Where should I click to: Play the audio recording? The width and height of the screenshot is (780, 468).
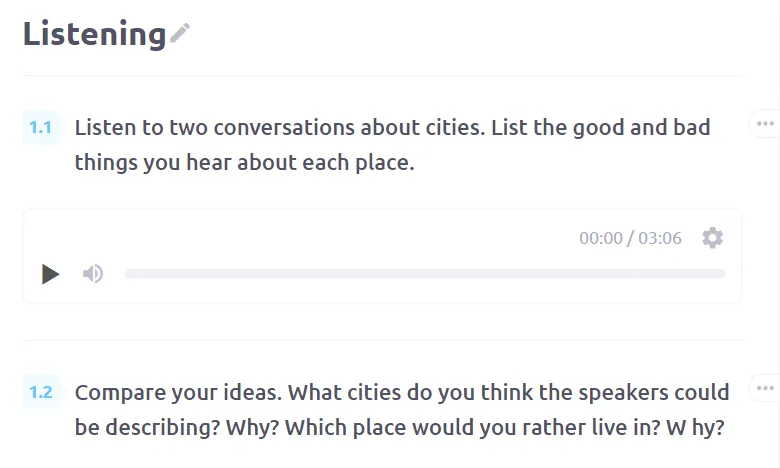coord(51,274)
